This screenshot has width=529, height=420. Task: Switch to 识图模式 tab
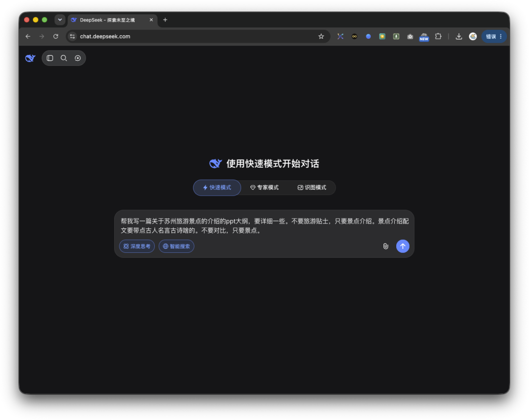click(312, 187)
